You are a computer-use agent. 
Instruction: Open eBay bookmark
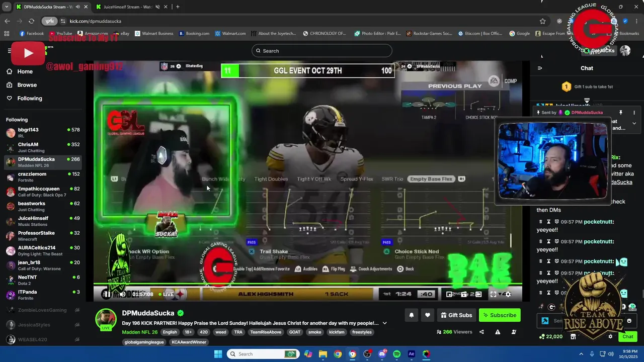coord(121,34)
